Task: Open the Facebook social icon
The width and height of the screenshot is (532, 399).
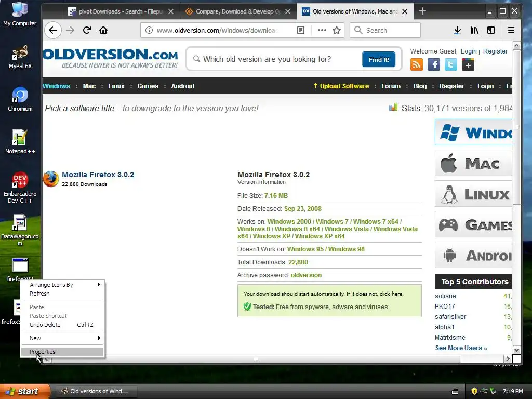Action: (434, 64)
